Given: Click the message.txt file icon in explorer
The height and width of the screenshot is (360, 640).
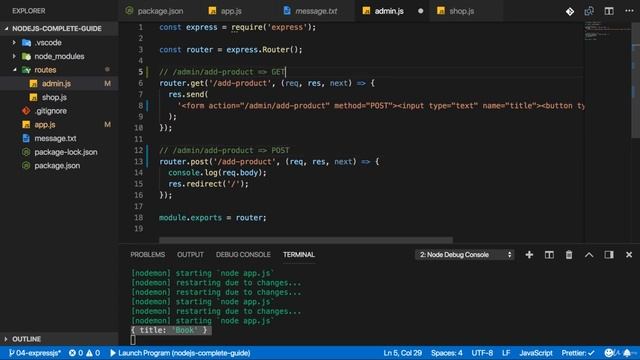Looking at the screenshot, I should tap(26, 138).
